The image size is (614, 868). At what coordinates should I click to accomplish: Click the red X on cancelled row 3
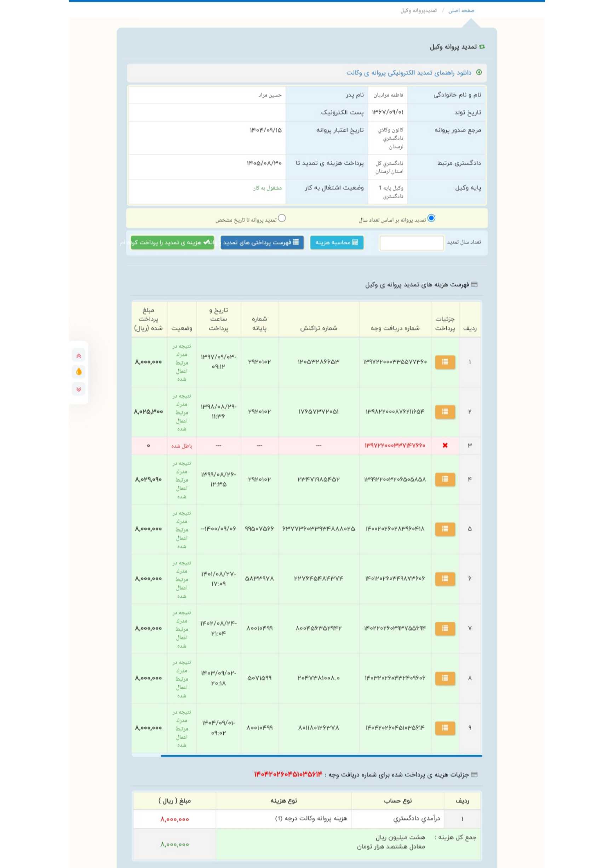[x=444, y=445]
